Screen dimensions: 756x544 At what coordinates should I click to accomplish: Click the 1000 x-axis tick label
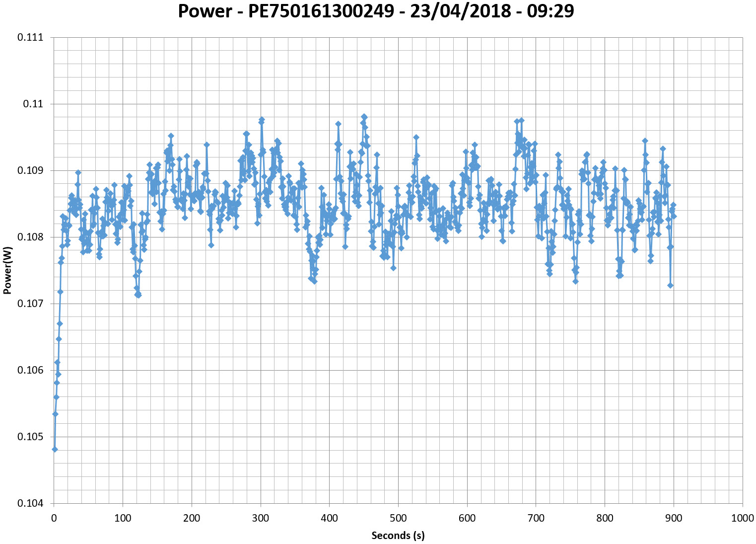[x=743, y=518]
